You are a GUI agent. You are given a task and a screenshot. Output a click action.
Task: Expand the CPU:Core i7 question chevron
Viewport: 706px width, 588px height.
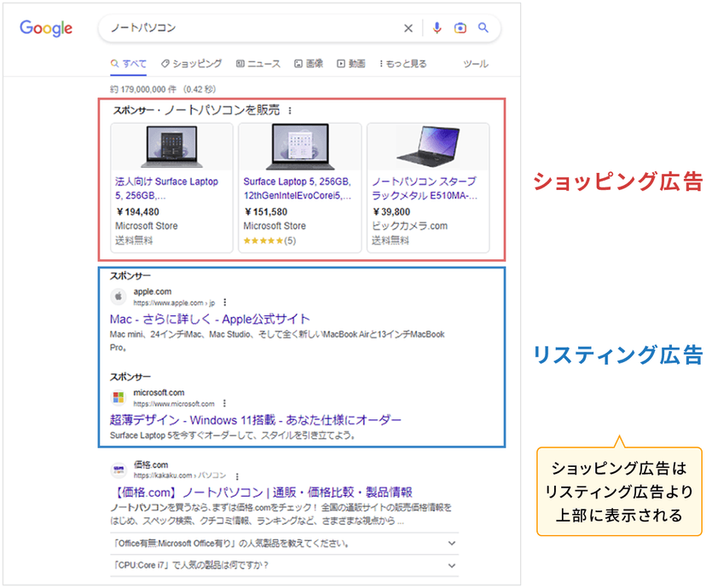click(452, 566)
